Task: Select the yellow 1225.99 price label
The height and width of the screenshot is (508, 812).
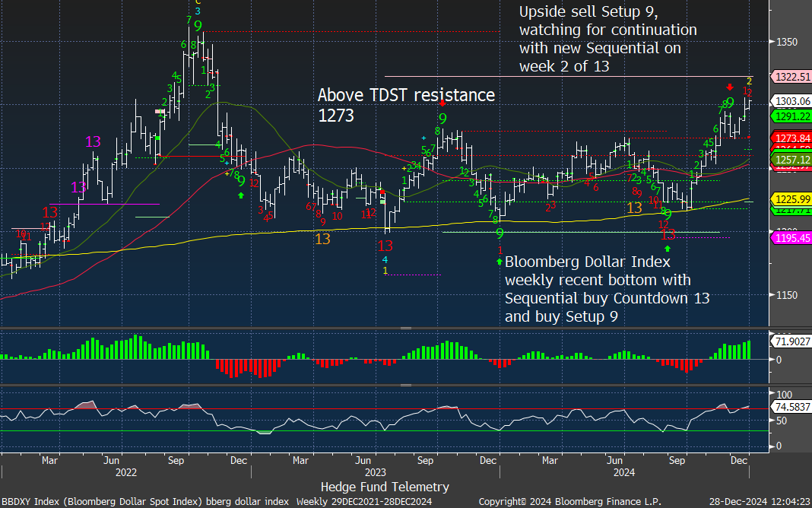Action: click(x=791, y=199)
